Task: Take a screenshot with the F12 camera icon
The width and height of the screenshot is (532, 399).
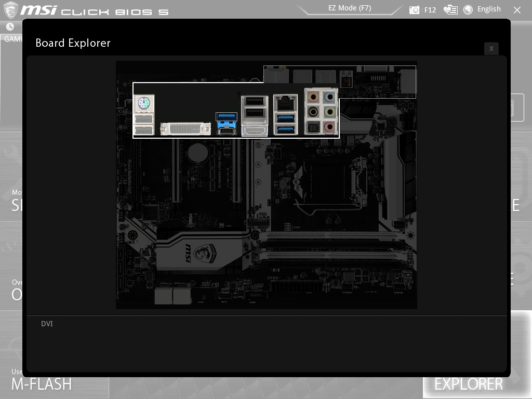Action: [414, 10]
